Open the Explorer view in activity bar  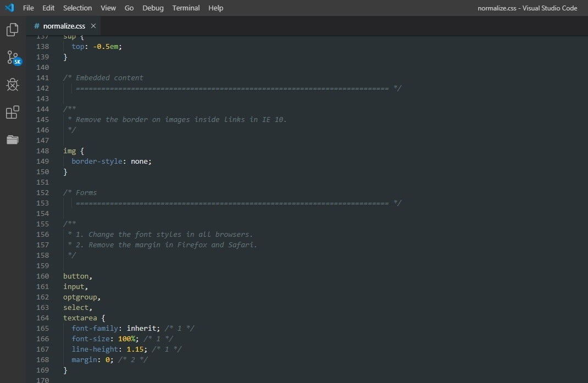(12, 30)
